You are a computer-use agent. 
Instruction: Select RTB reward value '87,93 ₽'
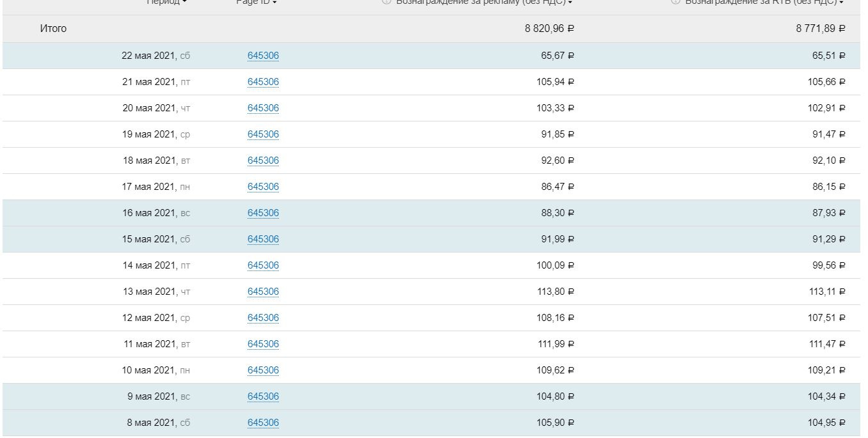point(829,213)
